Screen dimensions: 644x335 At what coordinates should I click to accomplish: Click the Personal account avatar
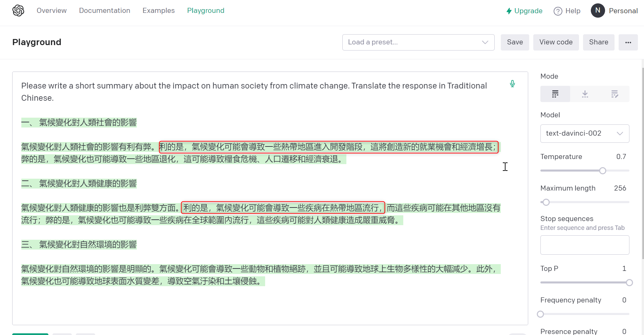pyautogui.click(x=598, y=11)
